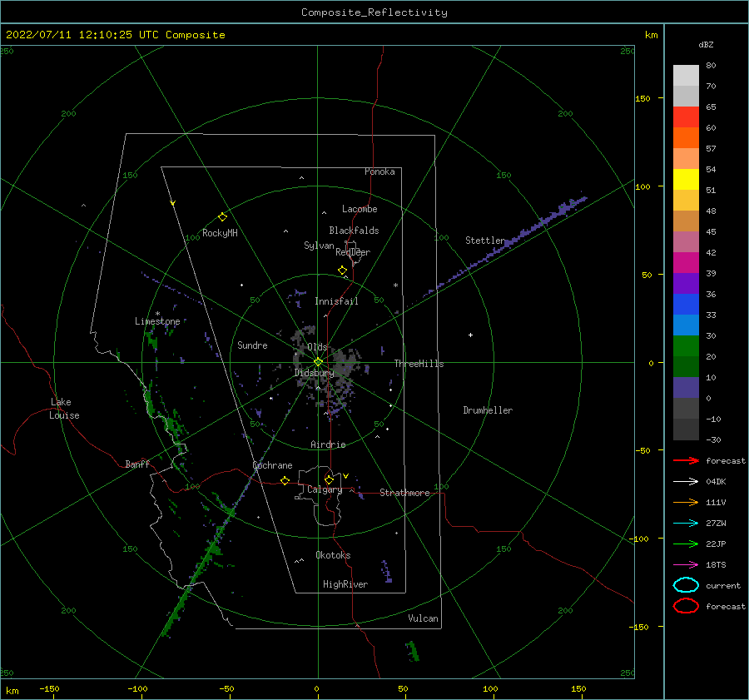Click the white 04DK arrow in legend
This screenshot has width=749, height=700.
click(686, 482)
